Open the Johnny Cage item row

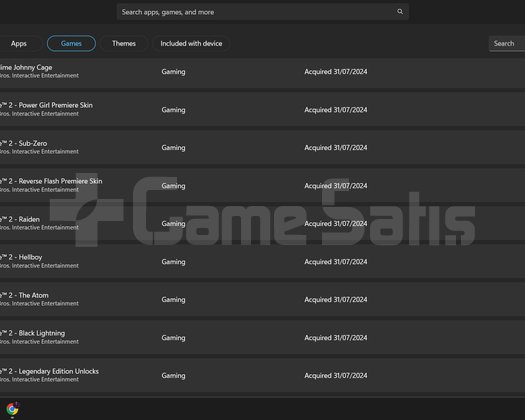tap(262, 72)
